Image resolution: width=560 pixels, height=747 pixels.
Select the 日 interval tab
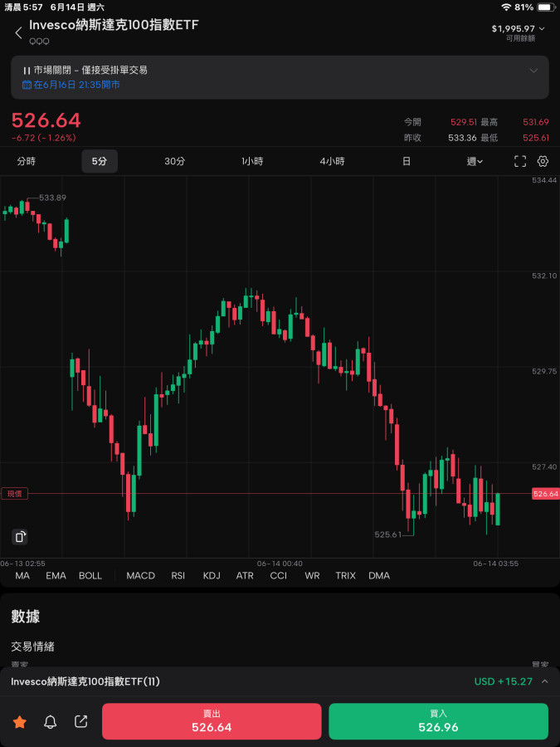click(x=407, y=162)
